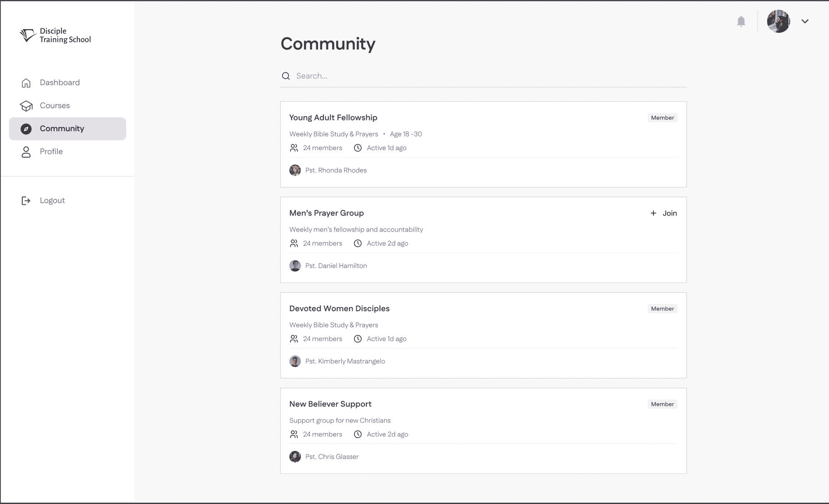
Task: Click 'Age 18 -30' text
Action: 406,134
